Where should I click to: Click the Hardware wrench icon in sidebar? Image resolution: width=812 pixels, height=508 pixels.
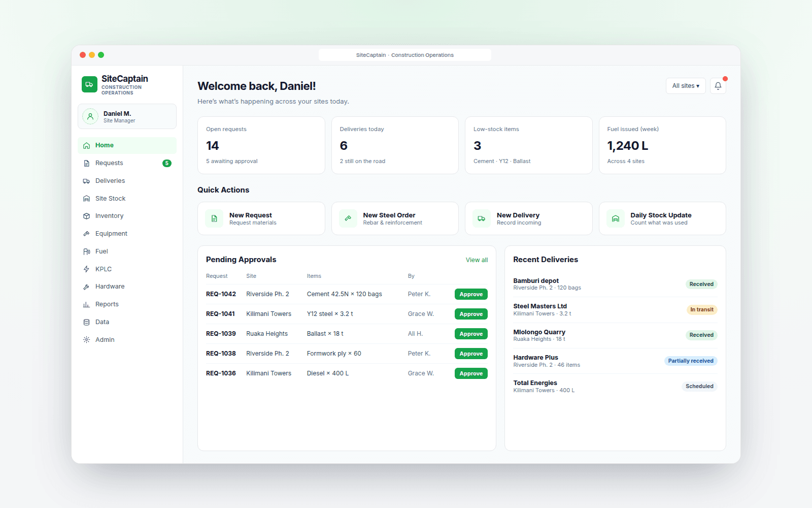point(86,287)
